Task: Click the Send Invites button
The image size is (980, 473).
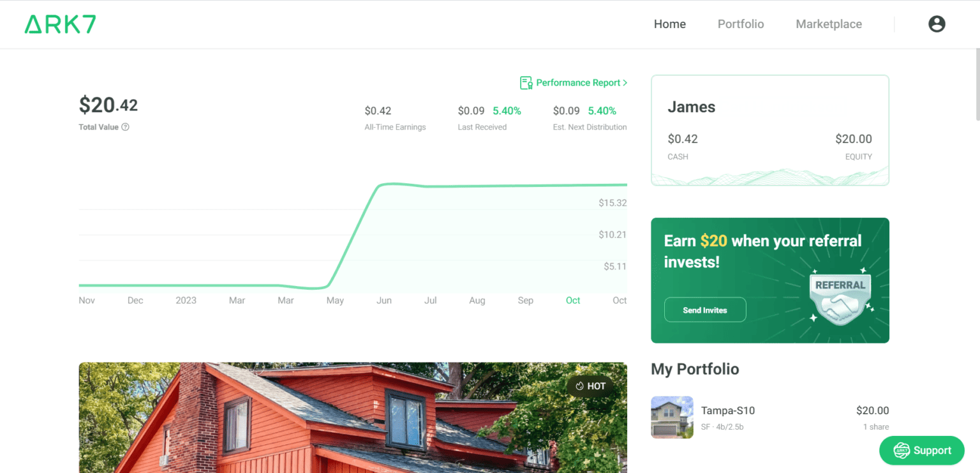Action: tap(704, 309)
